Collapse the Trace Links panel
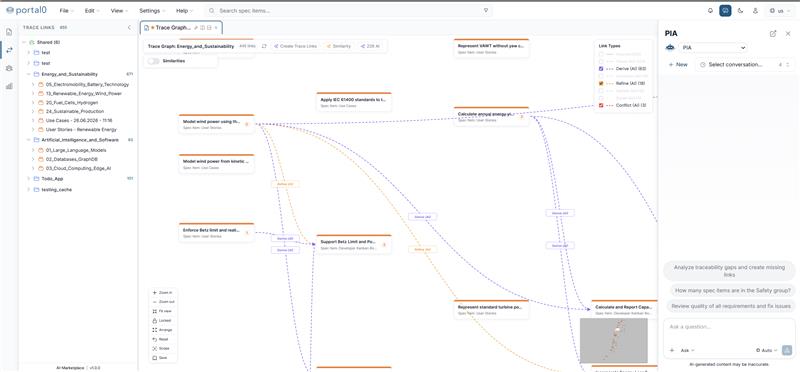This screenshot has width=800, height=372. point(129,28)
